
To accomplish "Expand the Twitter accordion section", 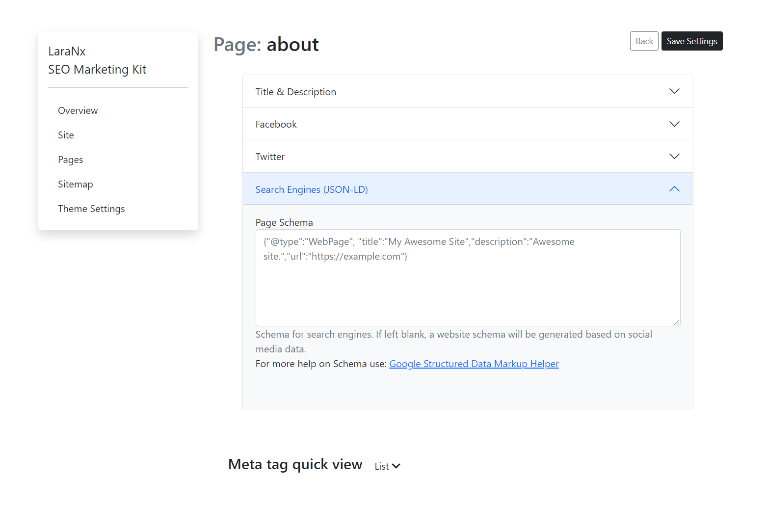I will click(270, 157).
